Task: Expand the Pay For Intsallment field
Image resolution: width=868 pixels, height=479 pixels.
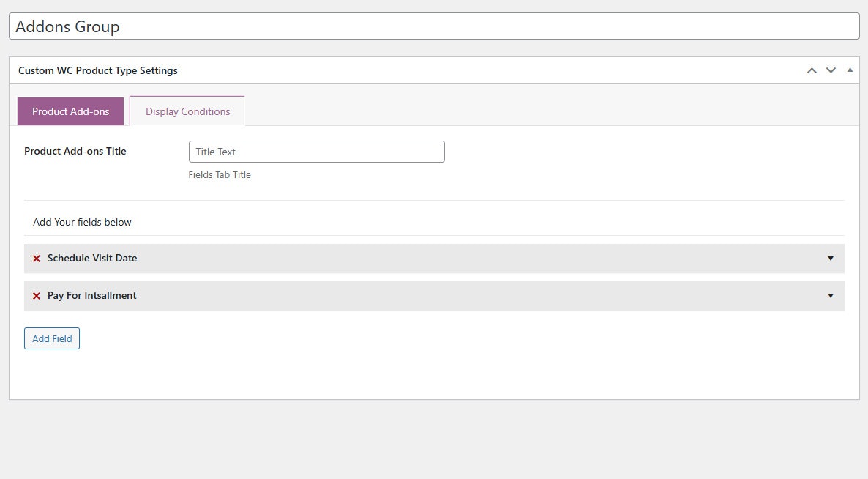Action: [831, 296]
